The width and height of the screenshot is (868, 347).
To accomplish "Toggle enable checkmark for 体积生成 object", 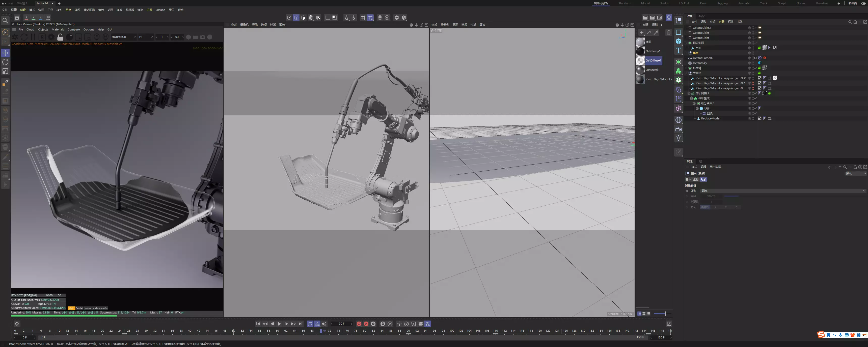I will point(755,98).
